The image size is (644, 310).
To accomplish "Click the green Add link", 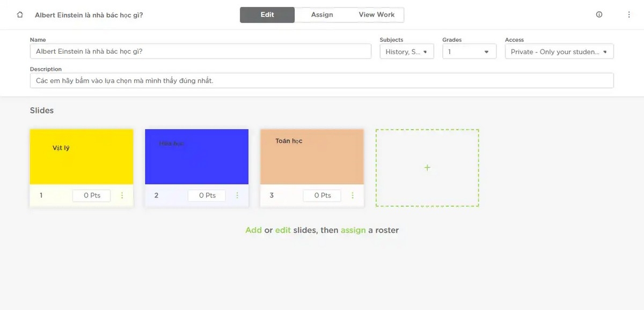I will point(253,230).
